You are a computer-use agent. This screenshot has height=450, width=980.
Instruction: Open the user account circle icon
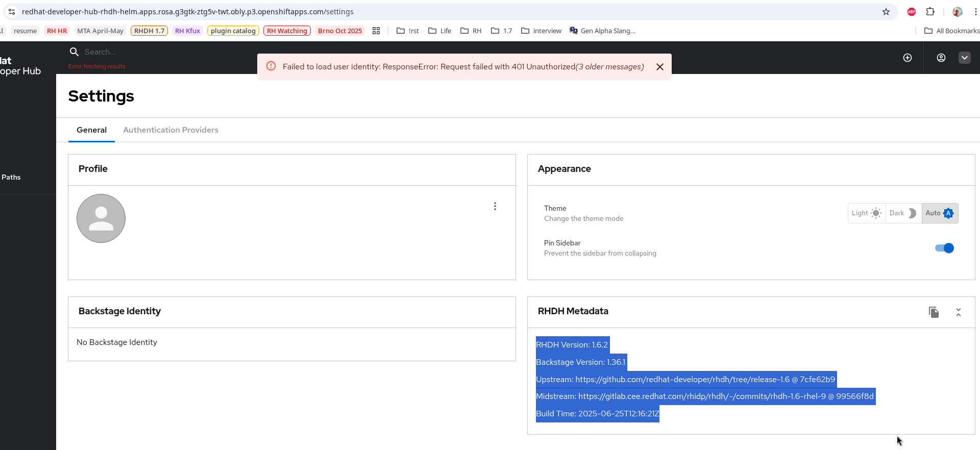coord(941,58)
